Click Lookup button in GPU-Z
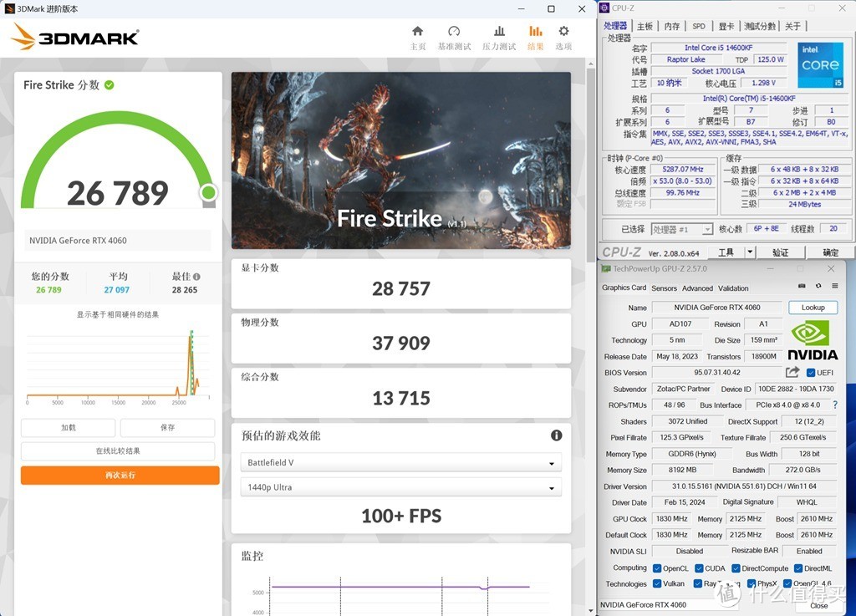This screenshot has height=616, width=856. (813, 308)
